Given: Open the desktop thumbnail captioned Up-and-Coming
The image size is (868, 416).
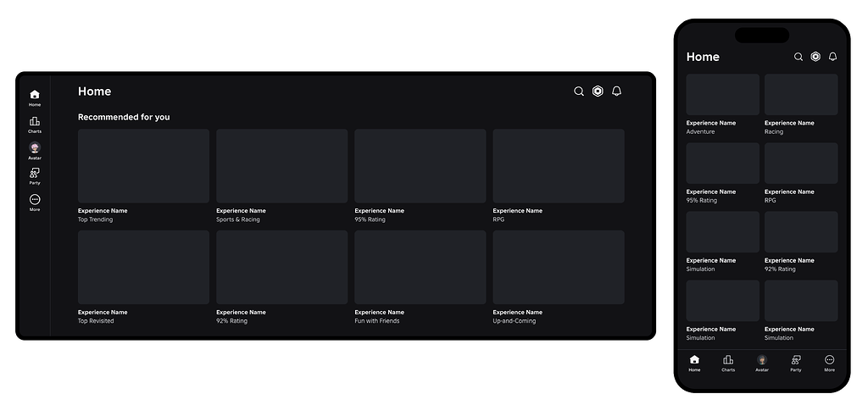Looking at the screenshot, I should point(559,267).
